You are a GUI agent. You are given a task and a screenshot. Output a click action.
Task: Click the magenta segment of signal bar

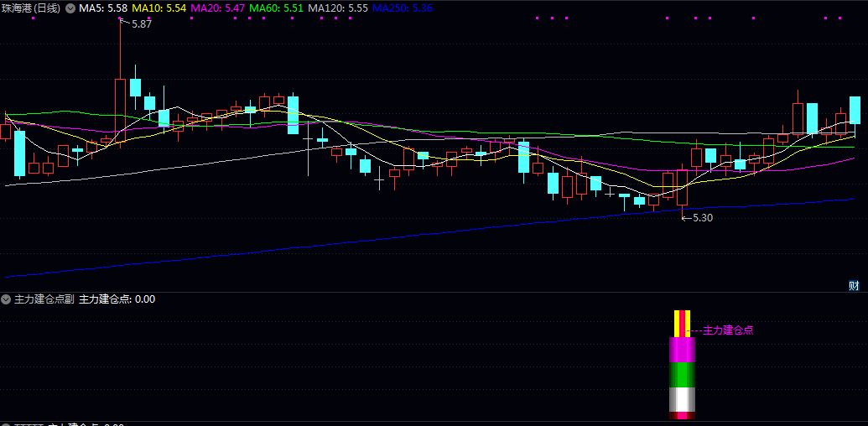(x=682, y=349)
